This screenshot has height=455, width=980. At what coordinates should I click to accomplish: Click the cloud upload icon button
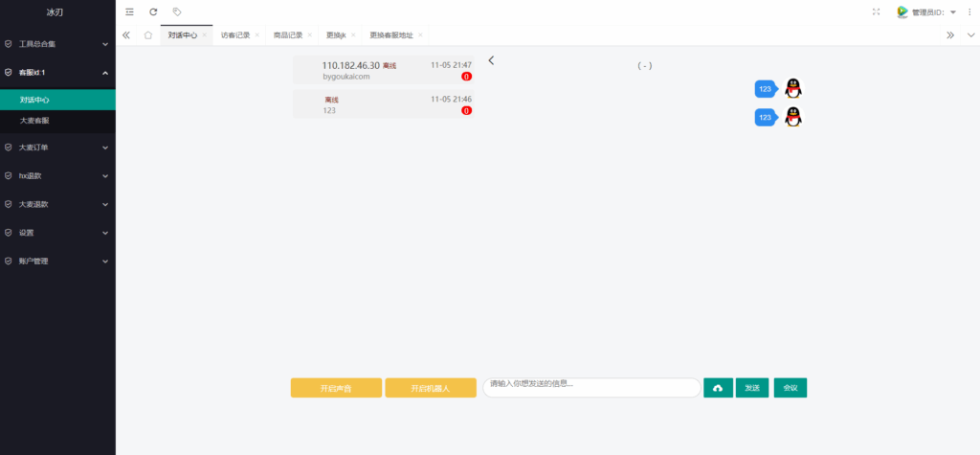click(x=718, y=388)
